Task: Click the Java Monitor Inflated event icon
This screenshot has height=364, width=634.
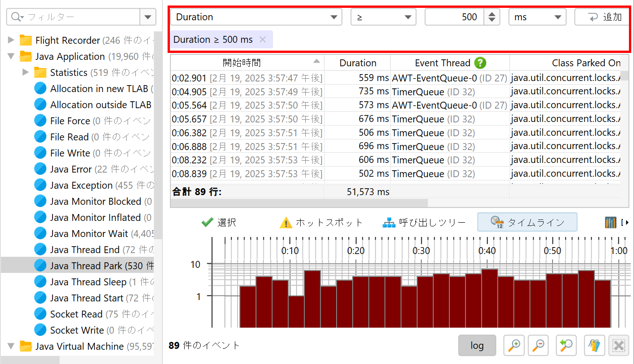Action: tap(41, 218)
